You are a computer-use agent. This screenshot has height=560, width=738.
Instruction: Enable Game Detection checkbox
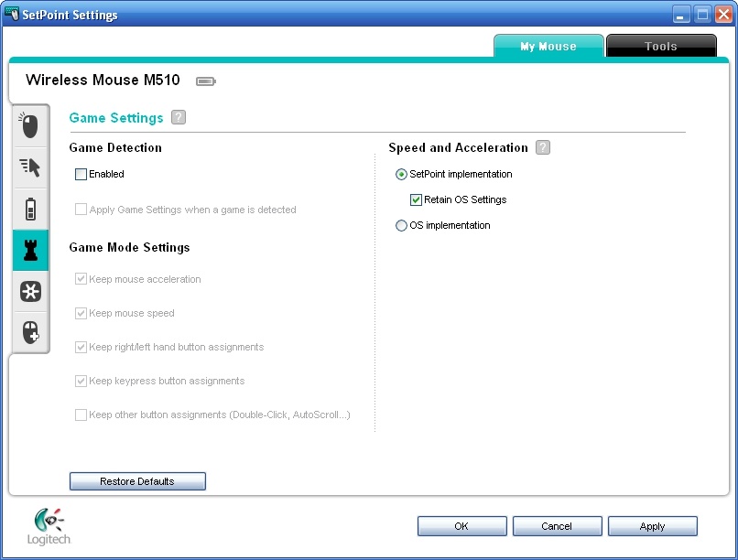click(81, 175)
